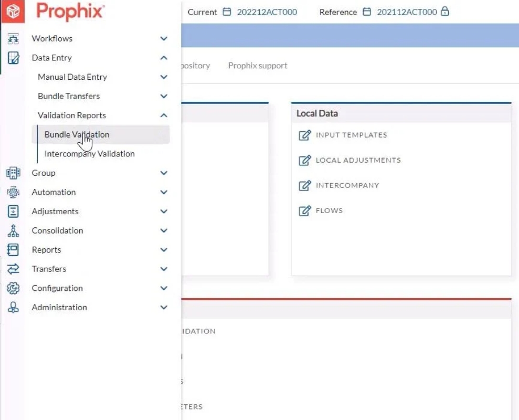519x420 pixels.
Task: Click the Prophix wordmark logo
Action: tap(70, 11)
